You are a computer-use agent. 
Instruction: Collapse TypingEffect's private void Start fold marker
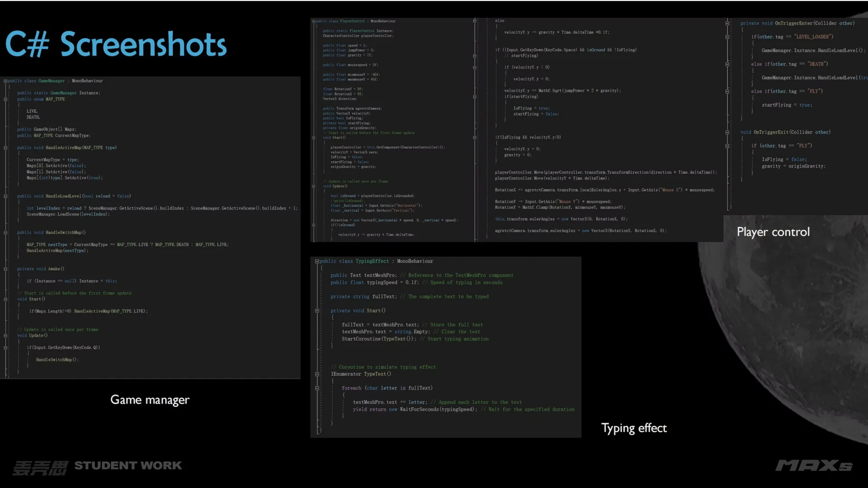coord(317,311)
